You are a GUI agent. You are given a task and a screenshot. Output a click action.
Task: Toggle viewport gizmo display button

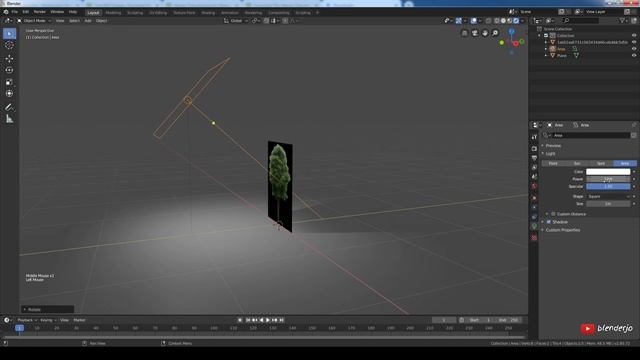pos(459,20)
